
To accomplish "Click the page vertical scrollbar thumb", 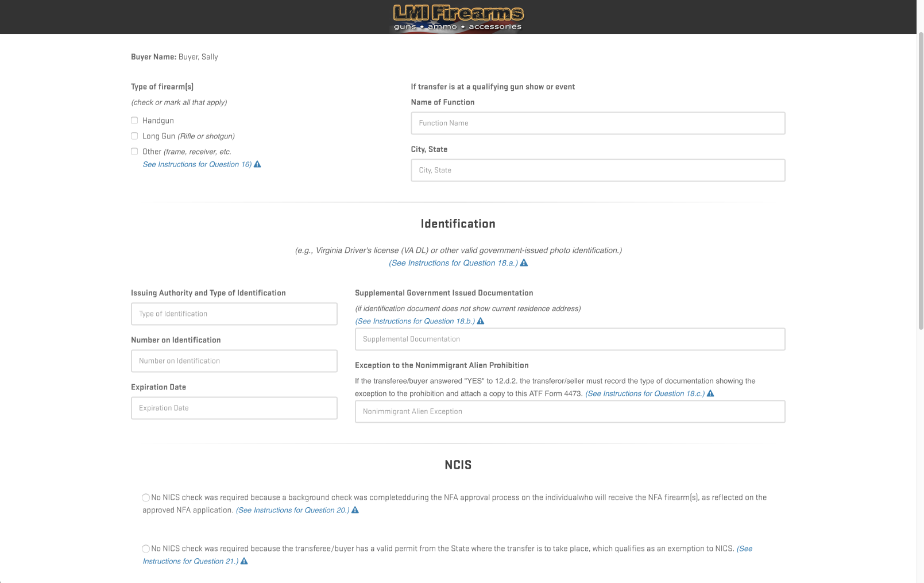I will click(x=921, y=181).
